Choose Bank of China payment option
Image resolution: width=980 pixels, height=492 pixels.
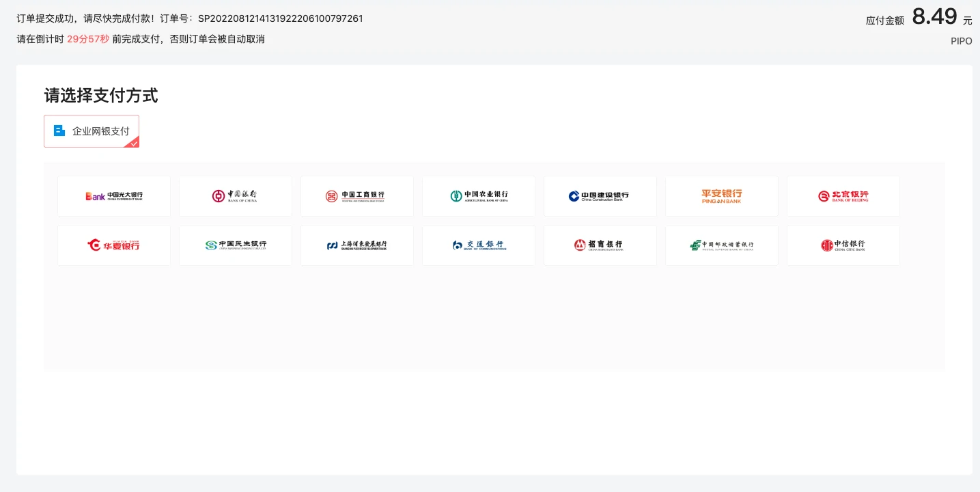235,196
